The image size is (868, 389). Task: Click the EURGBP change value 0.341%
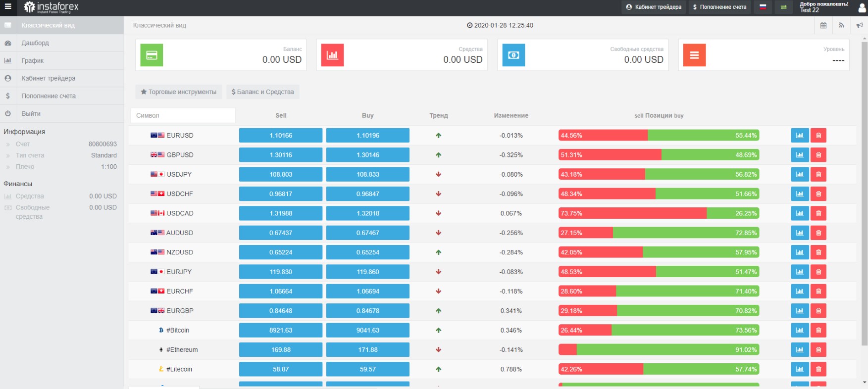click(511, 311)
